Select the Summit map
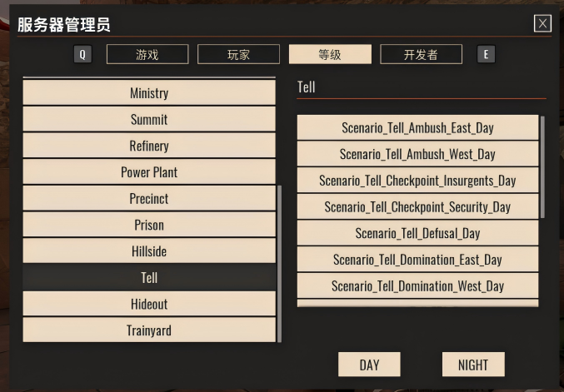 point(149,120)
